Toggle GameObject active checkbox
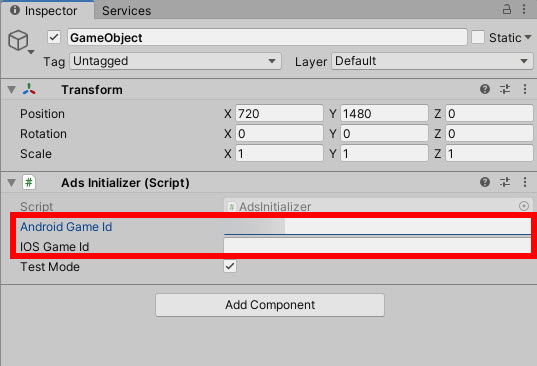 coord(54,37)
